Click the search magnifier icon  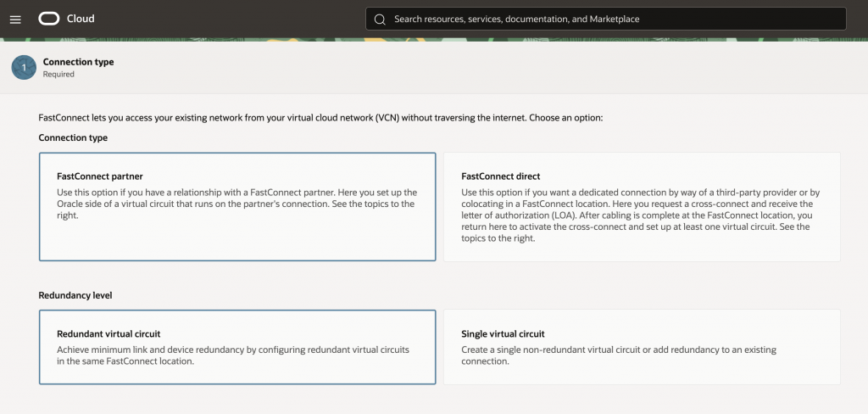click(380, 20)
